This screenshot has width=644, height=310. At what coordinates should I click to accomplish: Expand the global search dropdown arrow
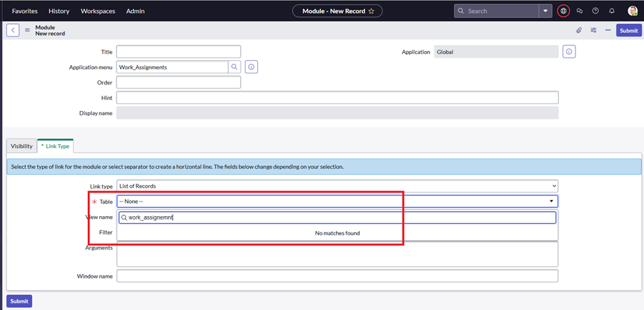(x=545, y=11)
